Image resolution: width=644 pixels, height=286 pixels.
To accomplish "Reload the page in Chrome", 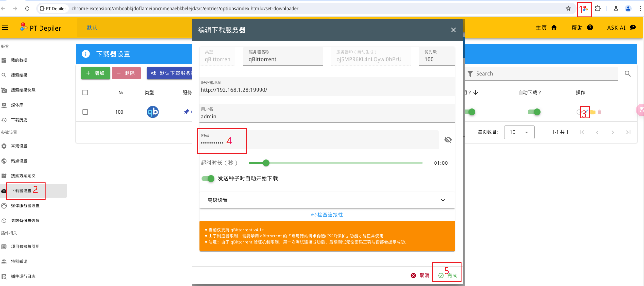I will (28, 9).
